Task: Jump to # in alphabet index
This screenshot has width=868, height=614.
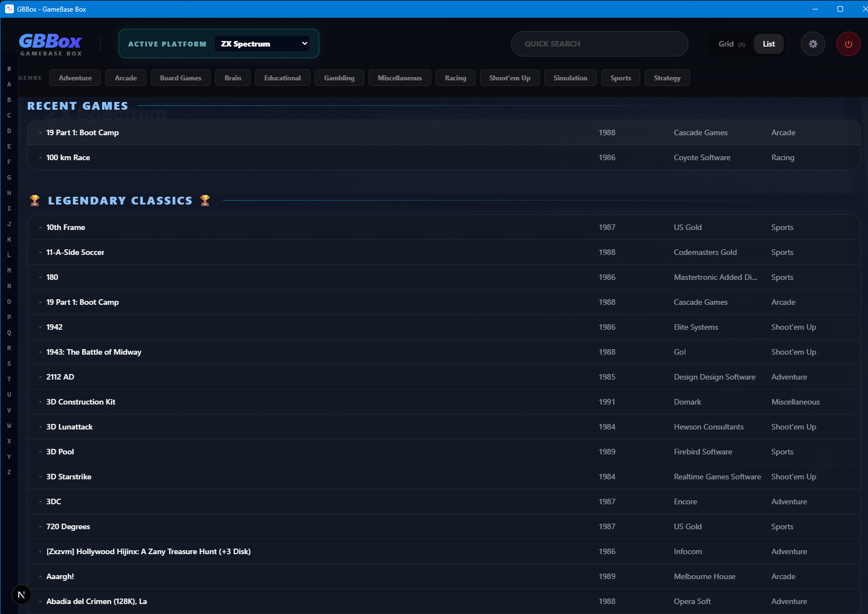Action: point(9,69)
